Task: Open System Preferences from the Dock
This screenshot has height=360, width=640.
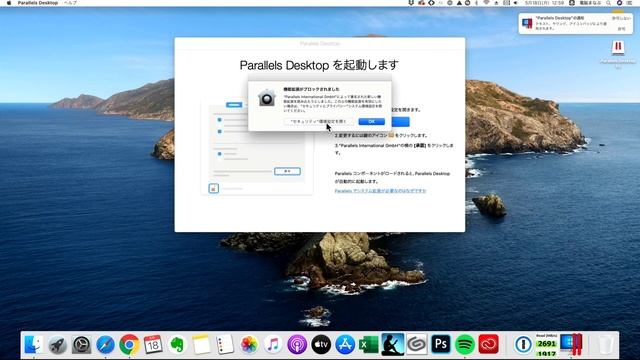Action: click(x=82, y=345)
